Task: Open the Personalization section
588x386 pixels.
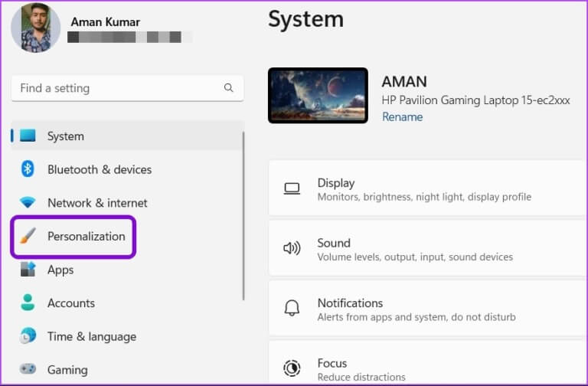Action: 73,237
